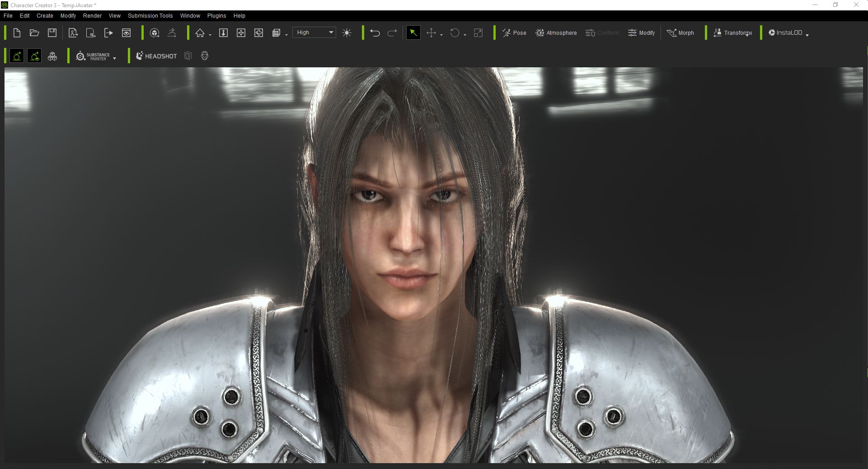
Task: Save the project with the floppy icon
Action: point(52,33)
